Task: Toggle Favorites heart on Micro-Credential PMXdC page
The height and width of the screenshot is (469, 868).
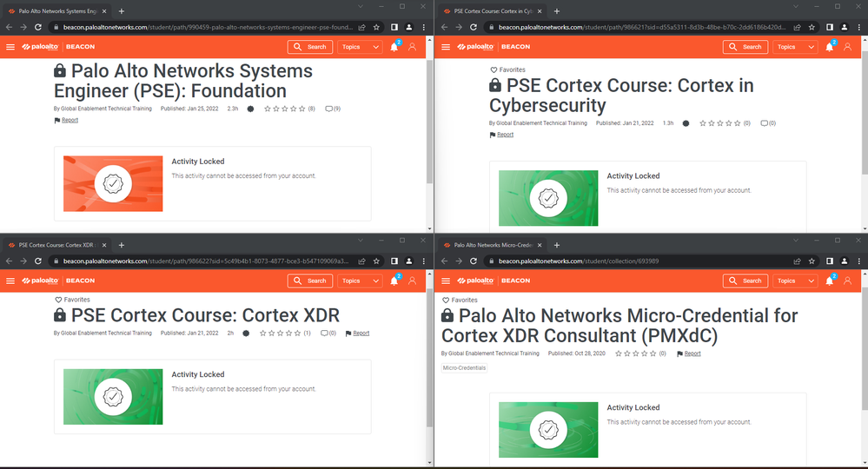Action: coord(447,300)
